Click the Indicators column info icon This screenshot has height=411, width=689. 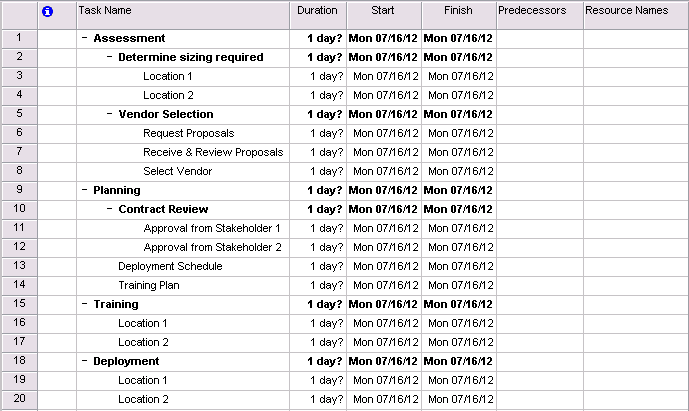click(x=48, y=11)
